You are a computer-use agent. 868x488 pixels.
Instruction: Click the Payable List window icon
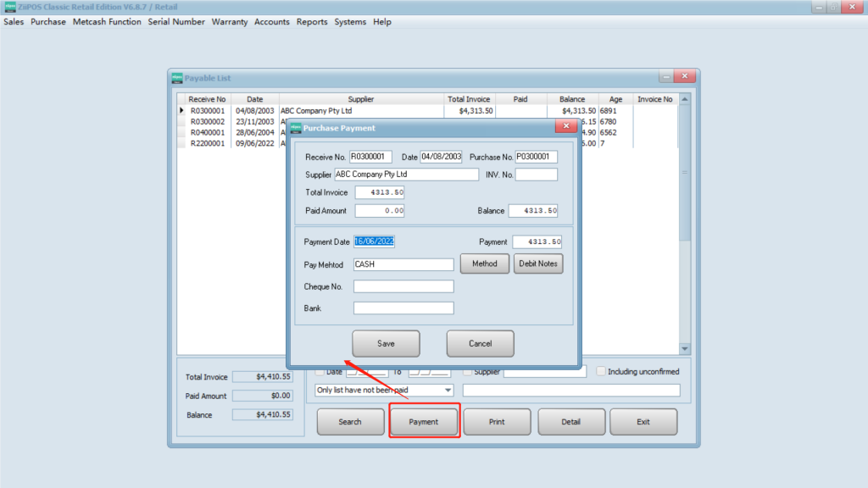[177, 78]
